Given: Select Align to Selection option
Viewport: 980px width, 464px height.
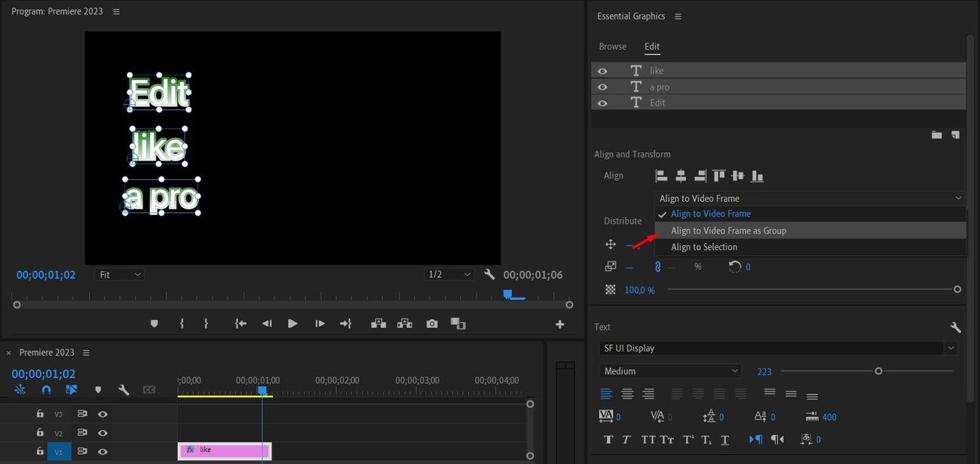Looking at the screenshot, I should coord(704,247).
